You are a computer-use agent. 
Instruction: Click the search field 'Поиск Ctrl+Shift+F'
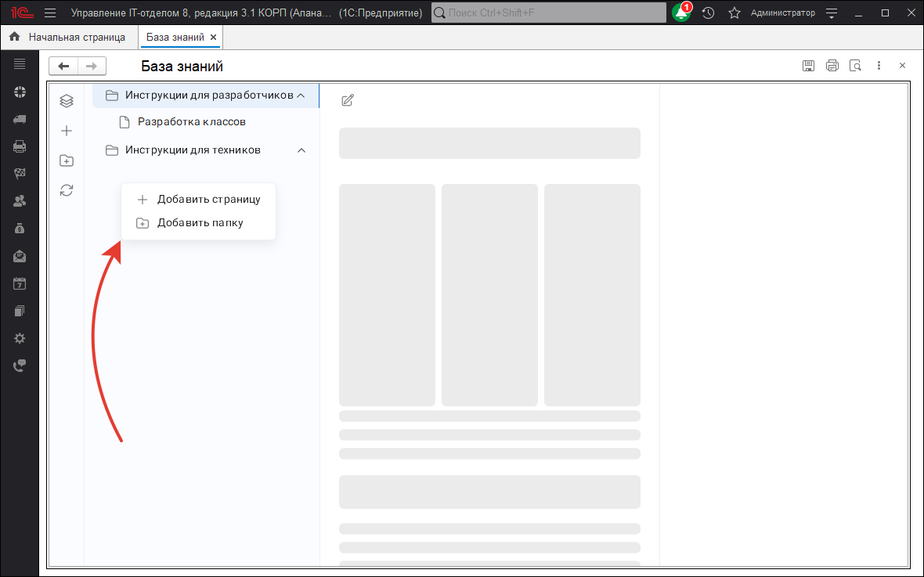548,13
